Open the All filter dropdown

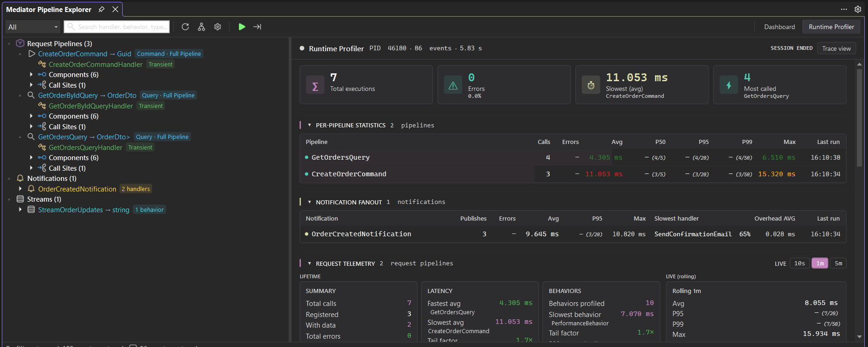pos(33,27)
